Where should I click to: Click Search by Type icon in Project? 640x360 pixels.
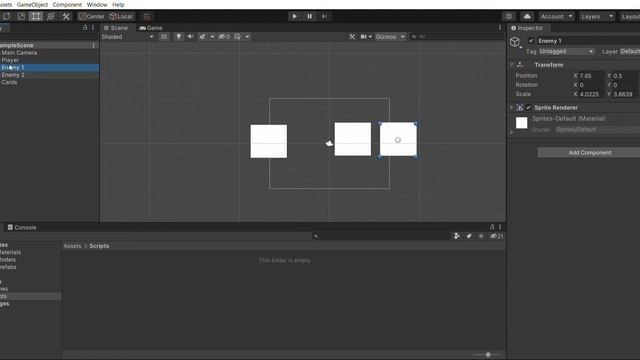457,236
